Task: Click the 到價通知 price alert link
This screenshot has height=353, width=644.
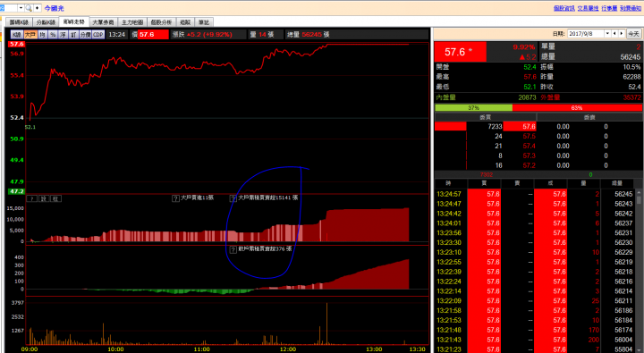Action: 631,8
